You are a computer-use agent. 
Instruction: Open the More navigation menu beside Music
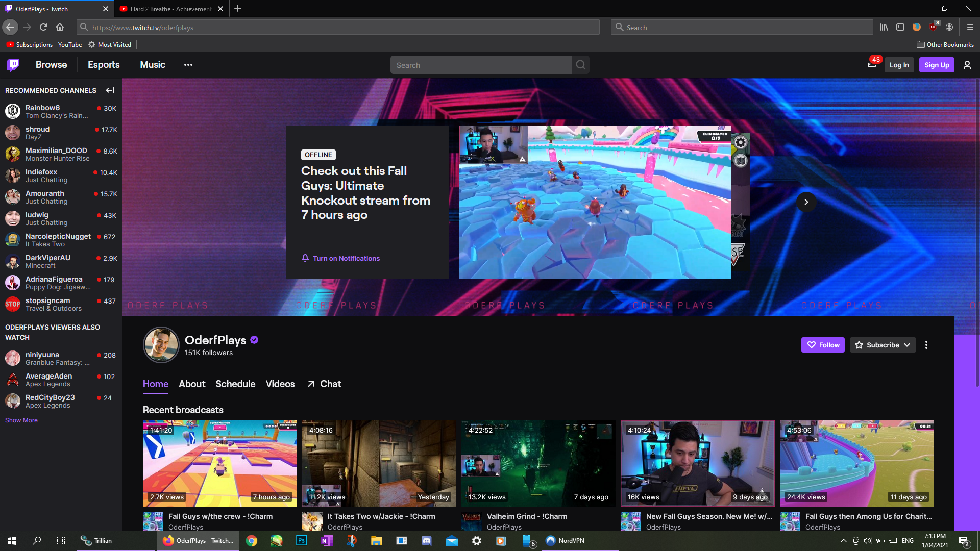pos(188,65)
